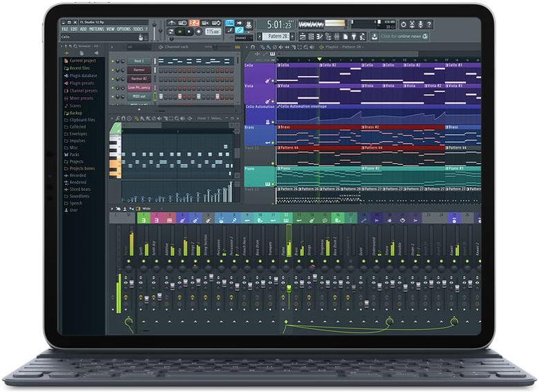
Task: Open the VIEW menu
Action: [111, 29]
